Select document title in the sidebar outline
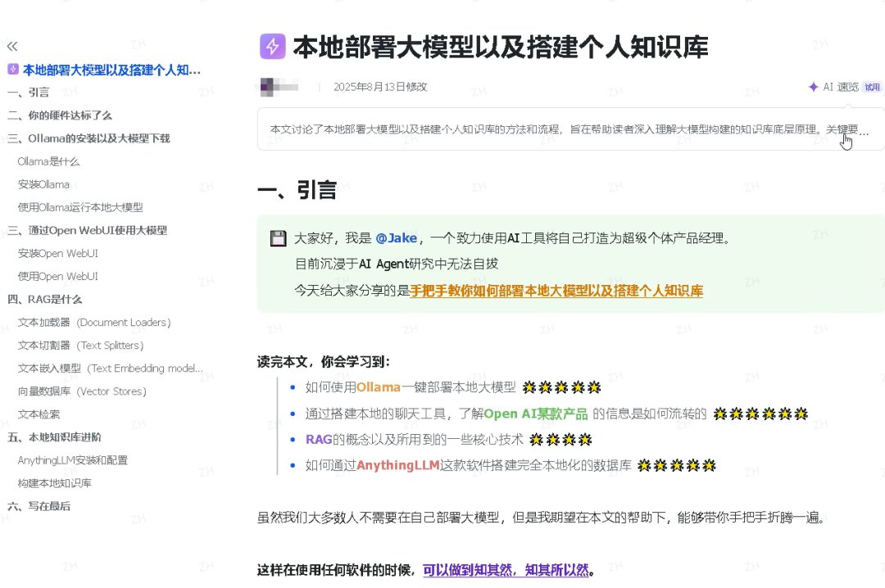885x588 pixels. [111, 70]
